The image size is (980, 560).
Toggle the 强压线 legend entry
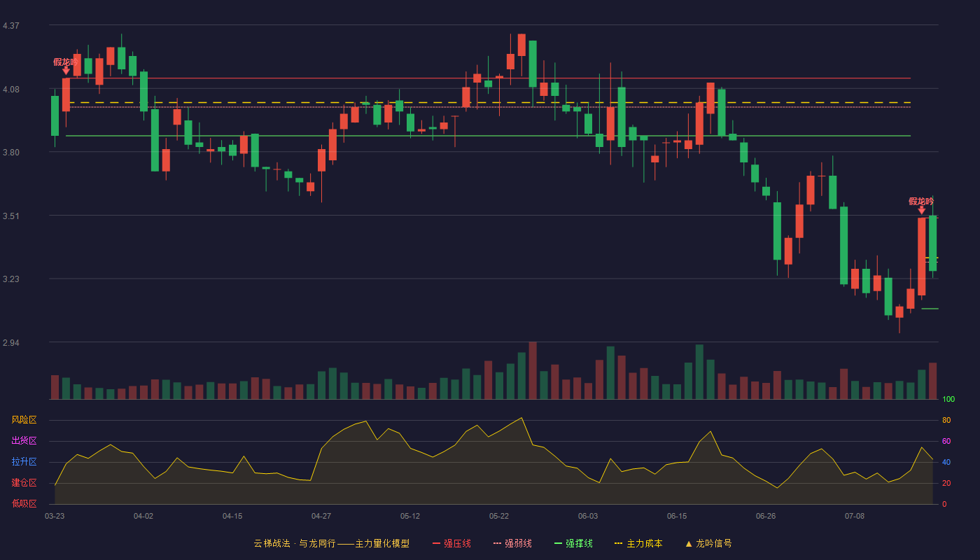click(451, 543)
